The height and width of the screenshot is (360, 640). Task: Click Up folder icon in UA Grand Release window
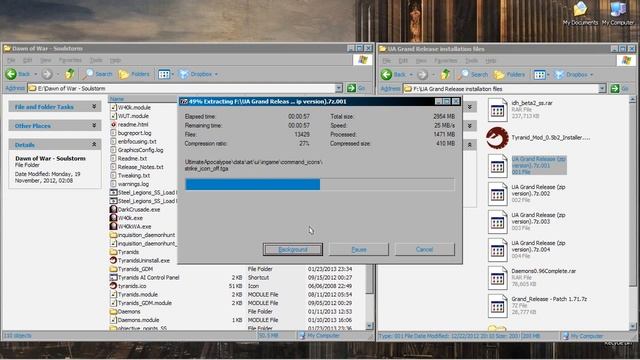click(x=445, y=74)
